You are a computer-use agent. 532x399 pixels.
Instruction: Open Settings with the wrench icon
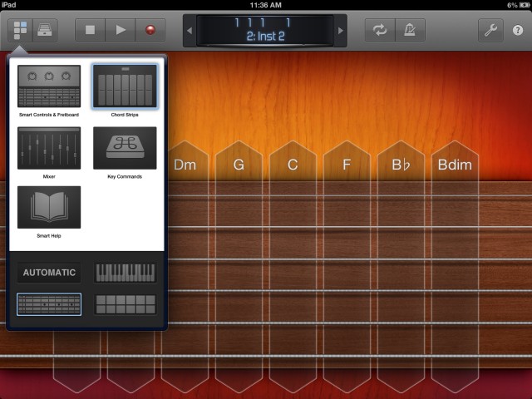coord(491,30)
